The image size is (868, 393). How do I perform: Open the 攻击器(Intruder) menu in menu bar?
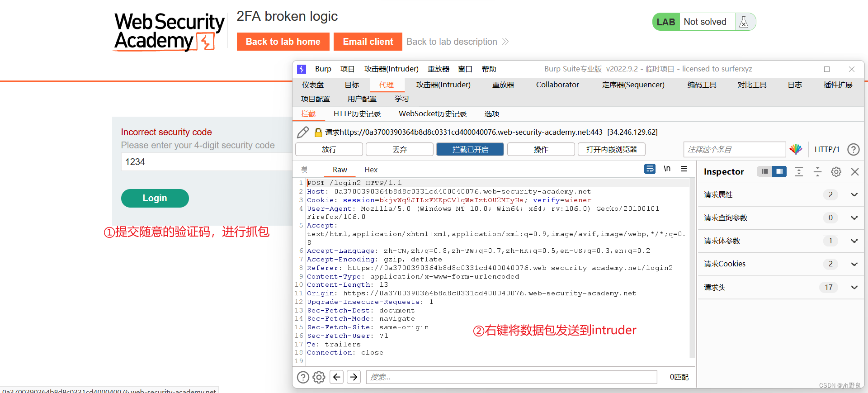pyautogui.click(x=392, y=69)
